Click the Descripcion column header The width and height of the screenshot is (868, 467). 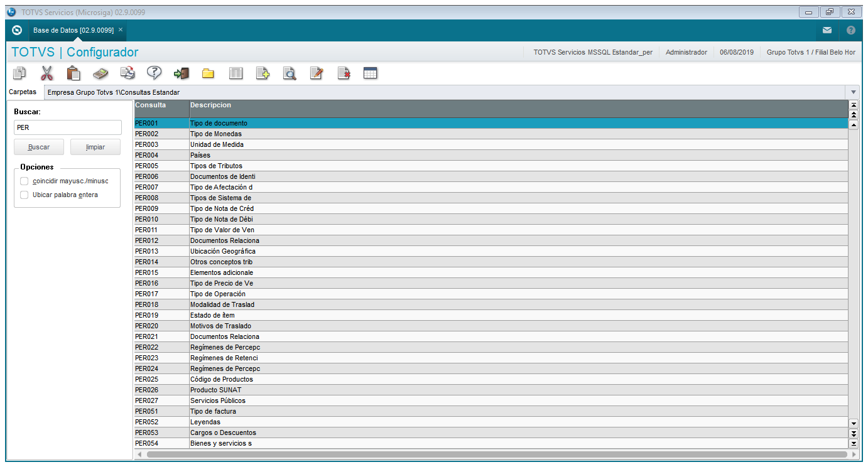click(x=519, y=108)
